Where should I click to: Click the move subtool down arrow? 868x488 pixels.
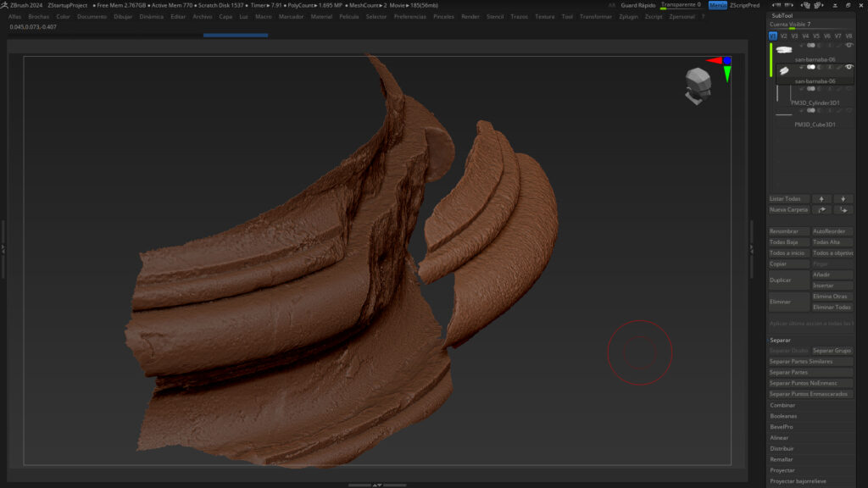pyautogui.click(x=843, y=198)
